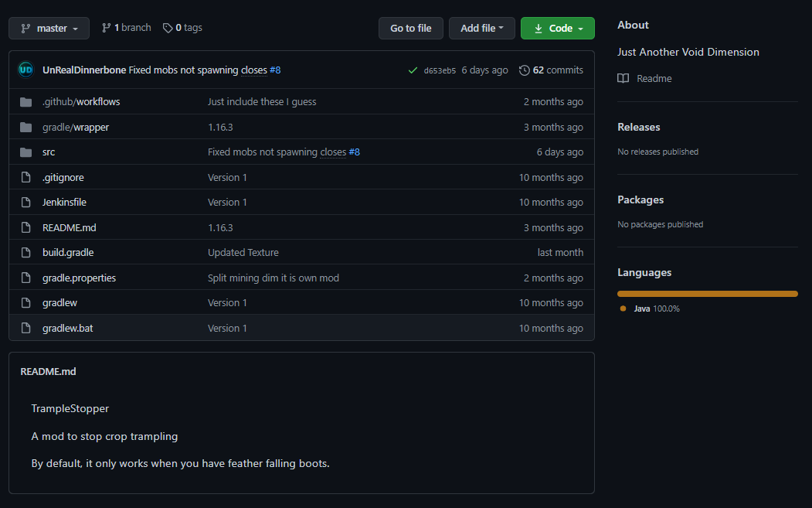Click the tags icon showing 0 tags
This screenshot has height=508, width=812.
coord(168,27)
